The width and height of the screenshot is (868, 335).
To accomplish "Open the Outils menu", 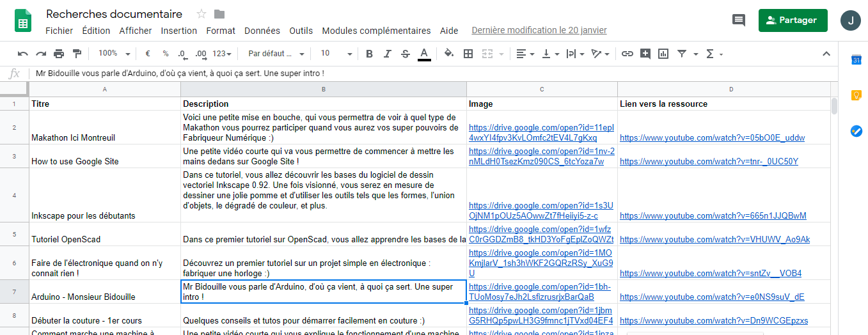I will 301,31.
